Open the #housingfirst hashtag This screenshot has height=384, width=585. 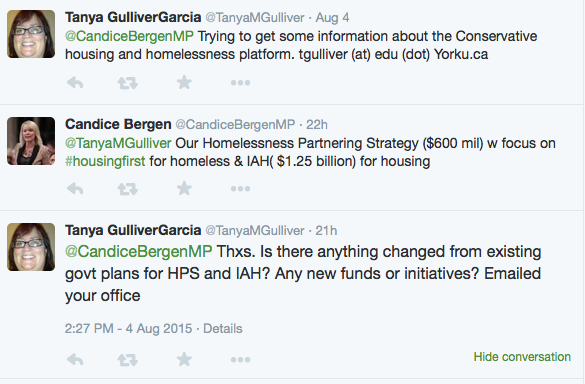tap(105, 161)
